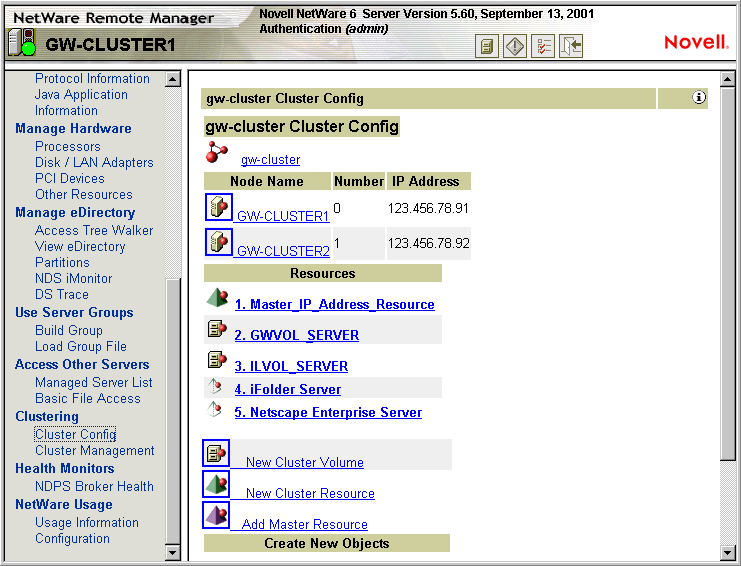741x566 pixels.
Task: Click IP address 123.456.78.91
Action: [x=428, y=208]
